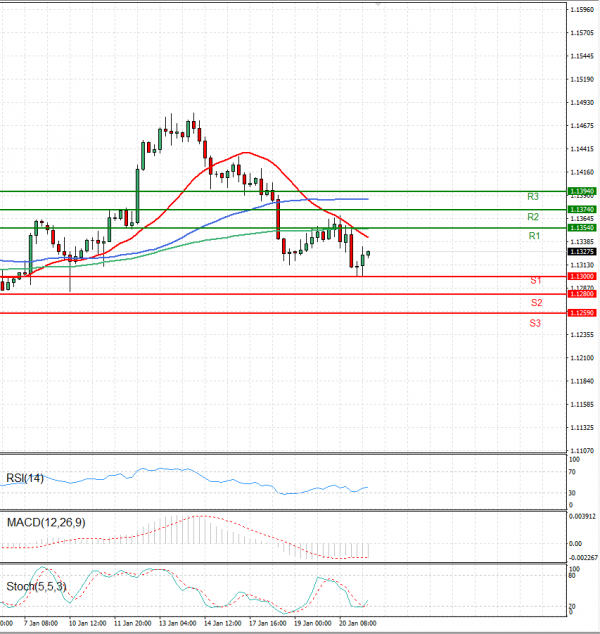Click the S1 support label
Screen dimensions: 600x634
[x=536, y=280]
